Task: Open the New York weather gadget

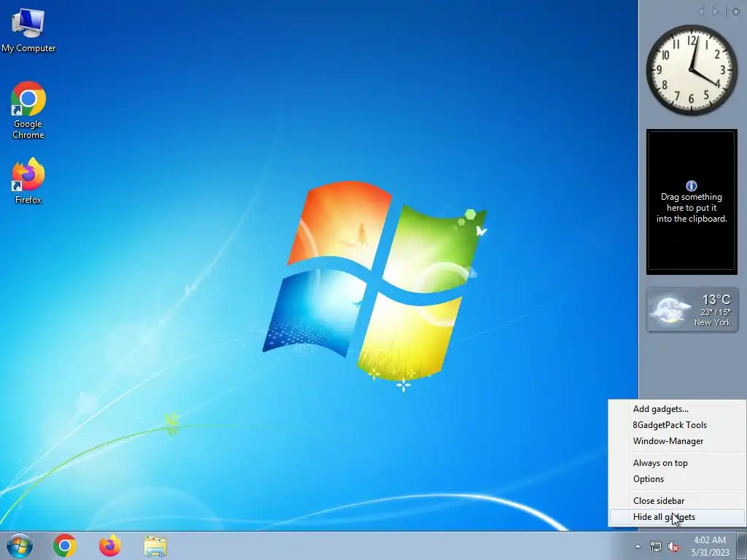Action: point(692,309)
